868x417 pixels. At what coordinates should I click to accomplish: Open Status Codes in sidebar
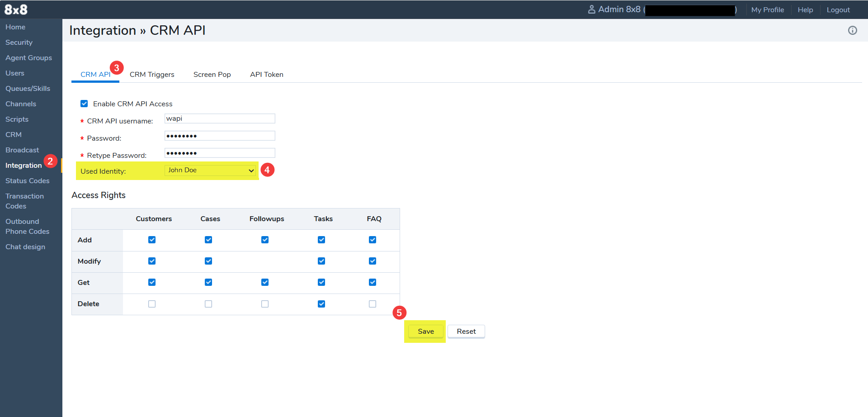(28, 181)
